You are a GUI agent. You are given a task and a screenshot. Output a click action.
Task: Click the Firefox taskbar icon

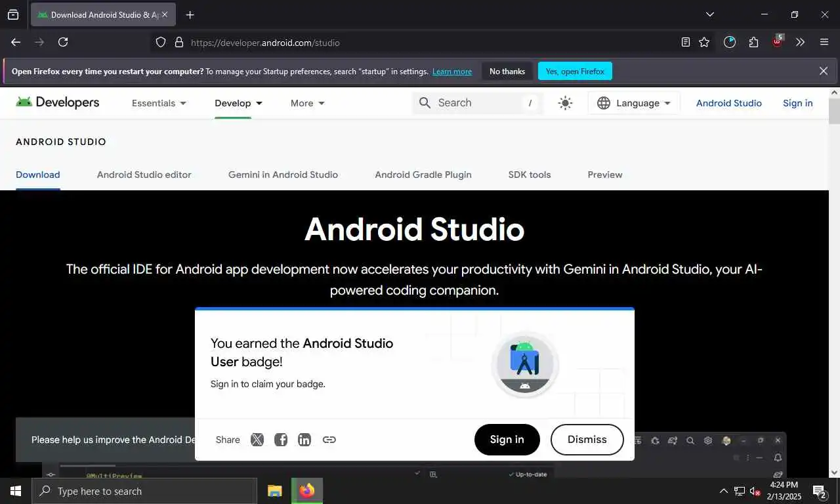coord(306,491)
